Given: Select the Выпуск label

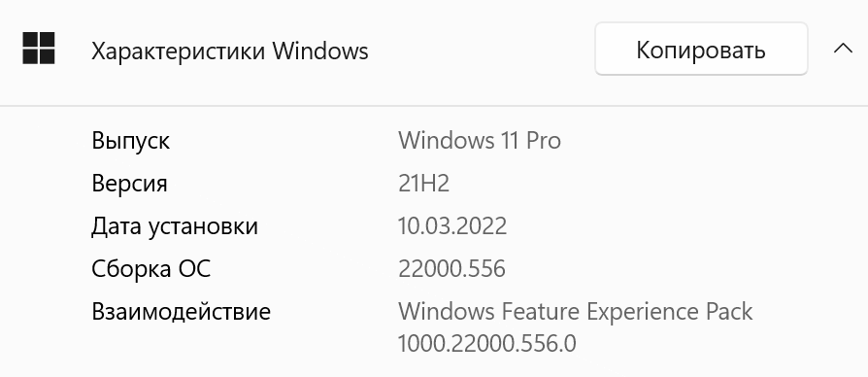Looking at the screenshot, I should 131,141.
